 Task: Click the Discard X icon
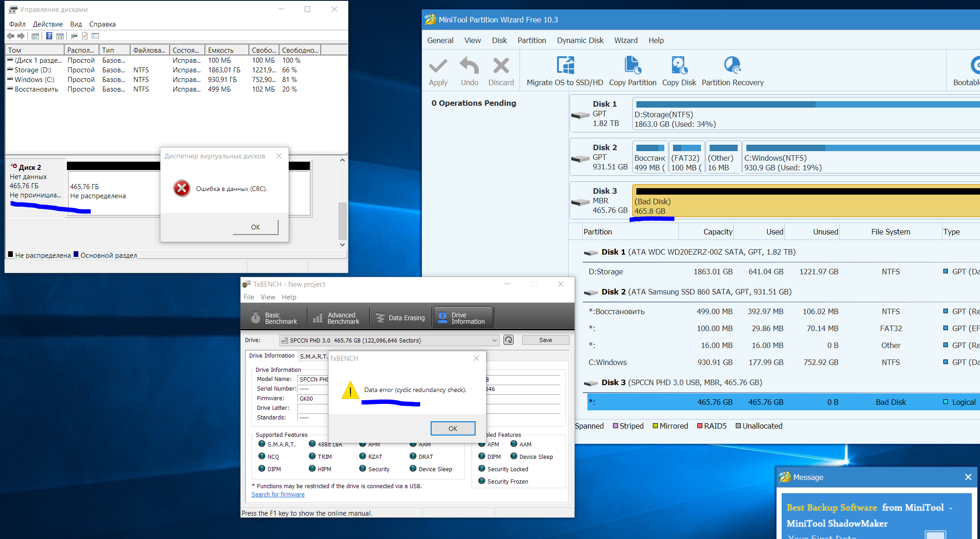point(501,66)
